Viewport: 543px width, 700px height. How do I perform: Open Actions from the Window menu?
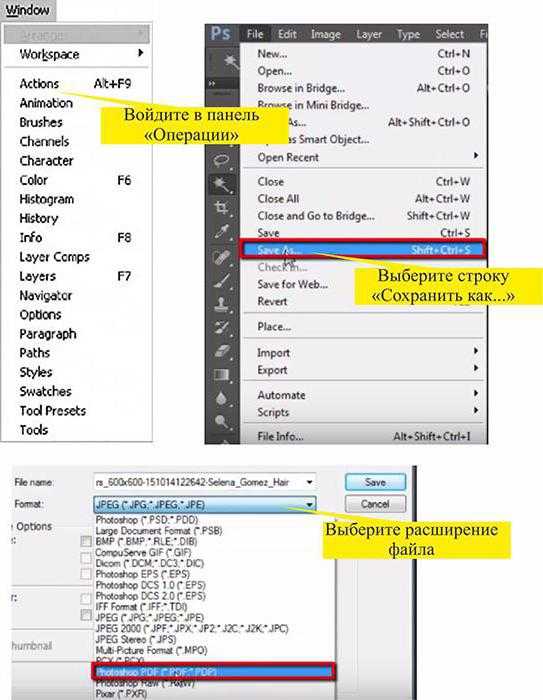click(75, 83)
